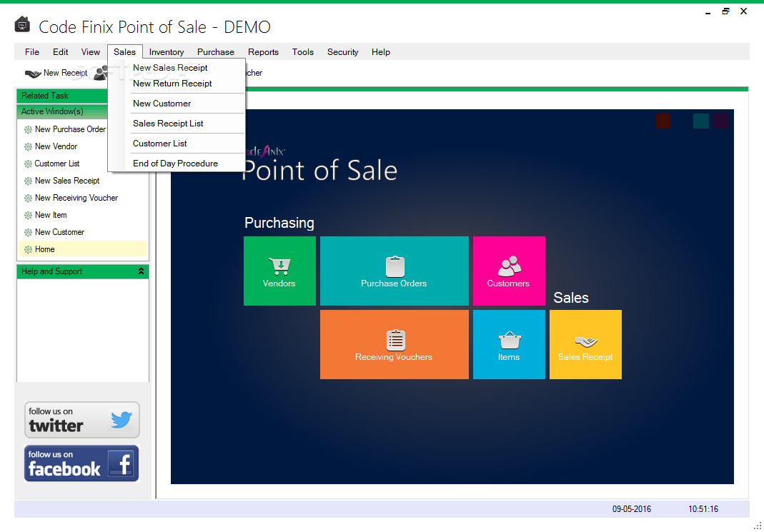Select the dark purple color swatch
Viewport: 764px width, 532px height.
721,121
